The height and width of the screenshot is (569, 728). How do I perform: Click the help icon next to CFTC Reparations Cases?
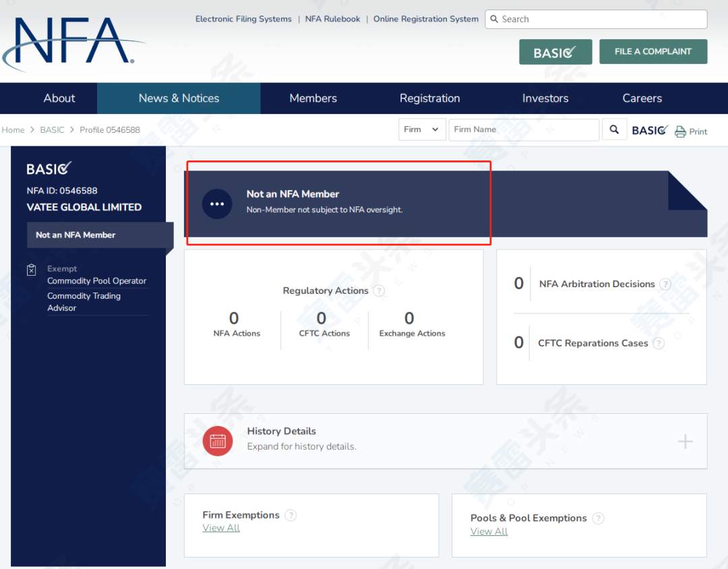(x=659, y=343)
